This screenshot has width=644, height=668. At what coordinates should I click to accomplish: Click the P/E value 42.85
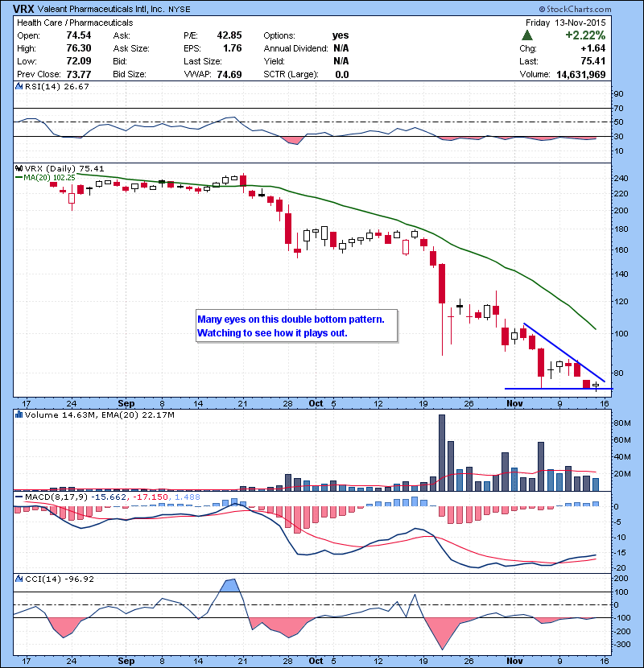click(x=229, y=35)
